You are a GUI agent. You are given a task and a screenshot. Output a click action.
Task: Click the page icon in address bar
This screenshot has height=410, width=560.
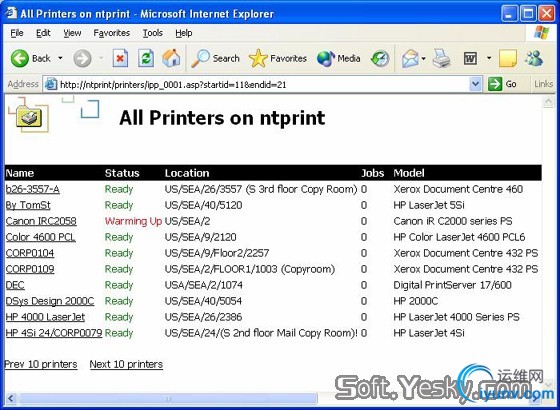[x=51, y=84]
